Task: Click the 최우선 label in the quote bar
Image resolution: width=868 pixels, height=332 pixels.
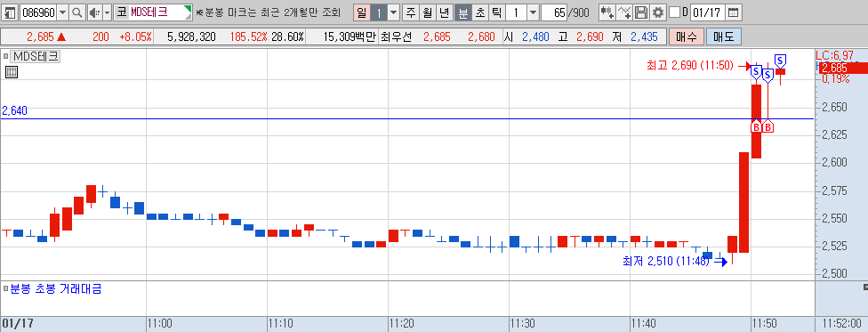Action: point(397,37)
